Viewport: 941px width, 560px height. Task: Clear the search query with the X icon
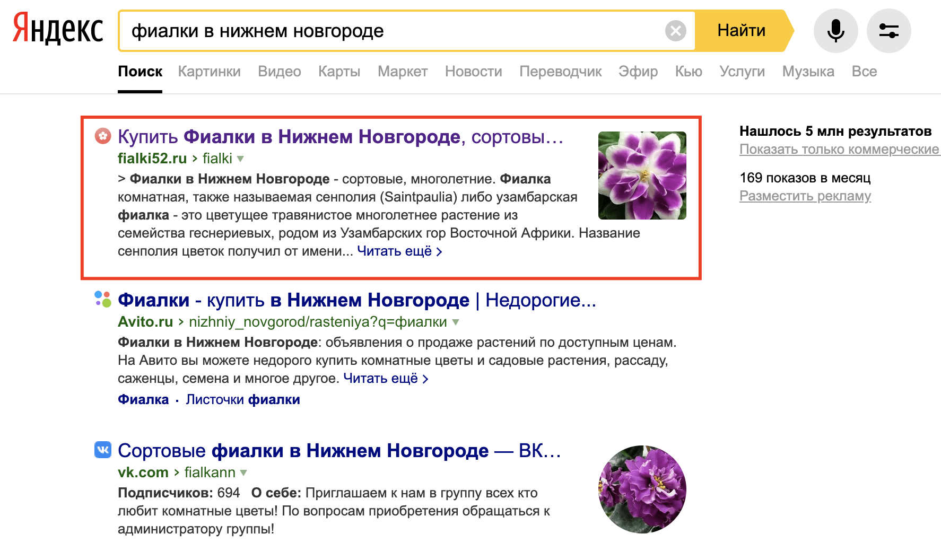pyautogui.click(x=676, y=31)
